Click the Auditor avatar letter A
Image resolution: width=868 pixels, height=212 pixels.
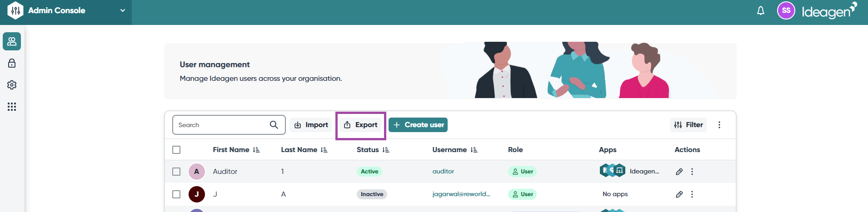coord(197,172)
